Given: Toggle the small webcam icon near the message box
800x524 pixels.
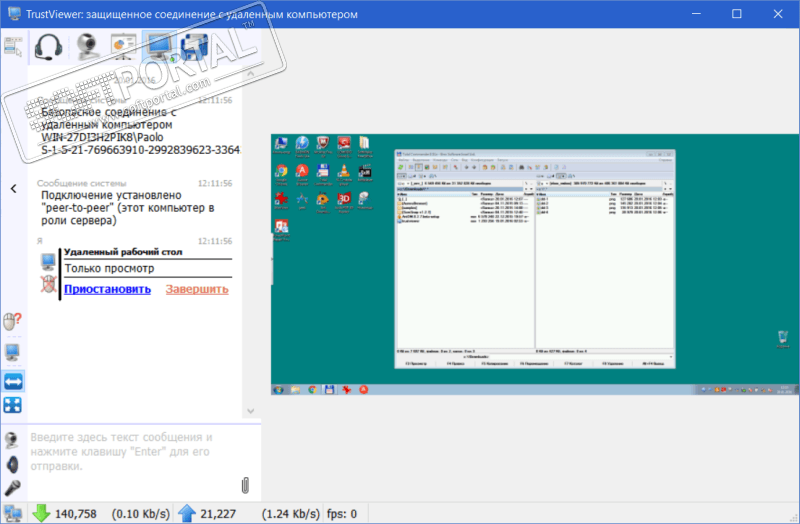Looking at the screenshot, I should [12, 440].
